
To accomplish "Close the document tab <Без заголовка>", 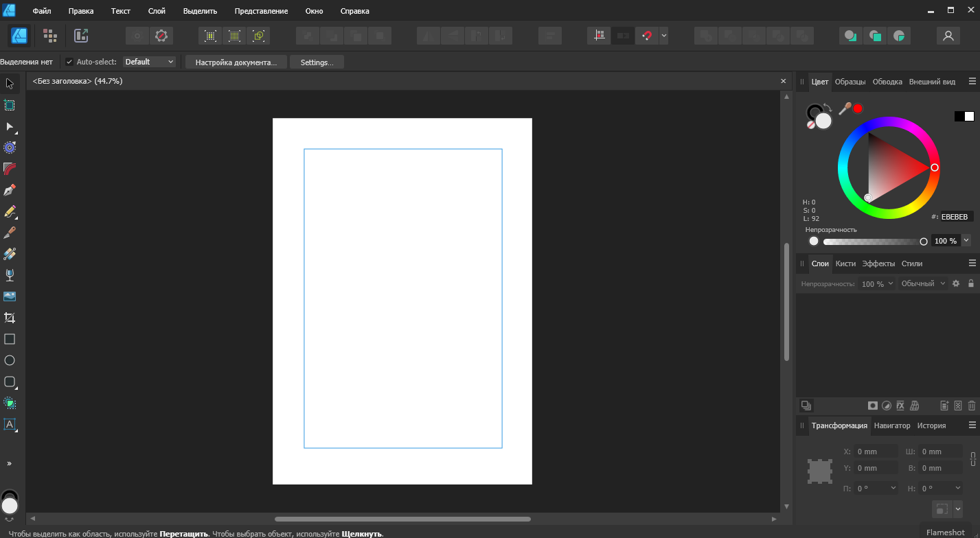I will [x=783, y=81].
